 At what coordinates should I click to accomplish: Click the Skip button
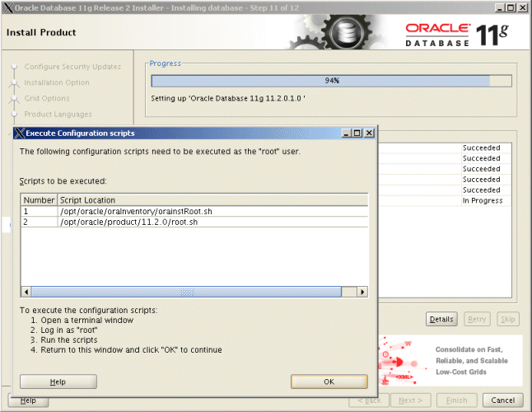pyautogui.click(x=508, y=319)
